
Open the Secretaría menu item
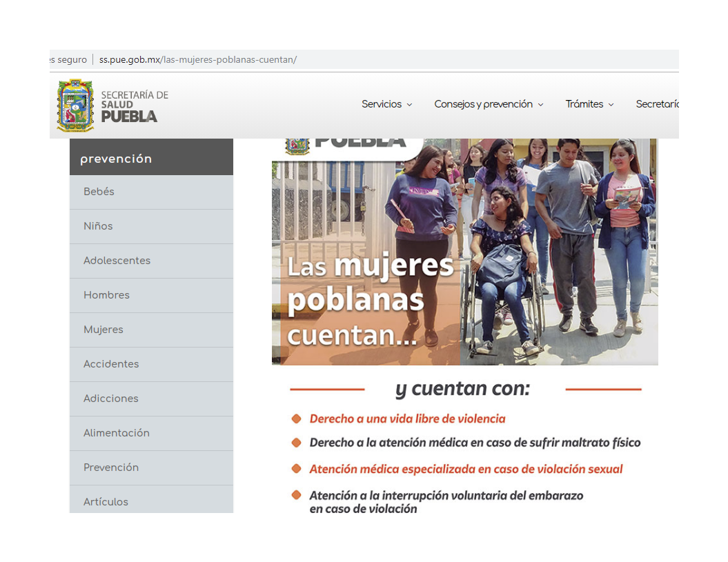[x=656, y=104]
